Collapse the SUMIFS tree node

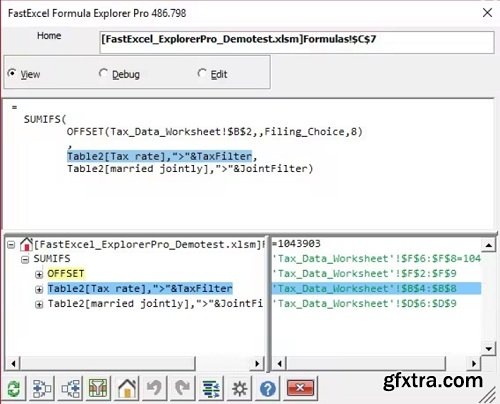(x=25, y=260)
